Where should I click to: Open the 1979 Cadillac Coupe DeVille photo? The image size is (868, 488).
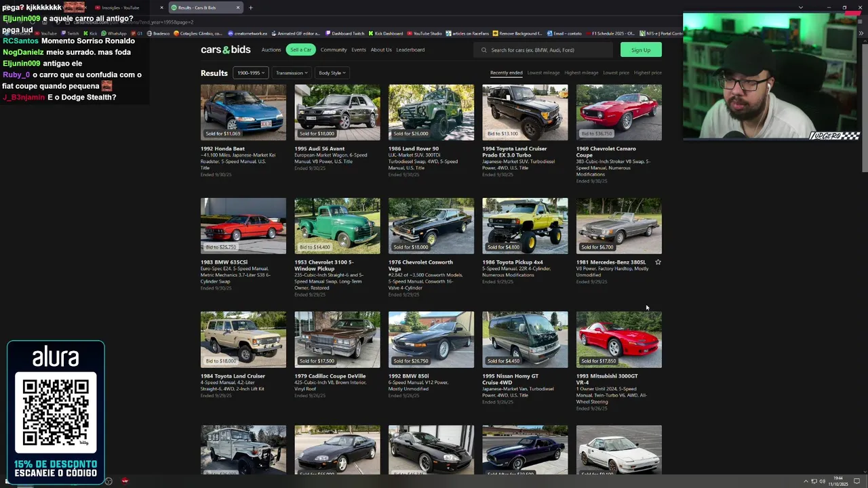click(x=337, y=340)
